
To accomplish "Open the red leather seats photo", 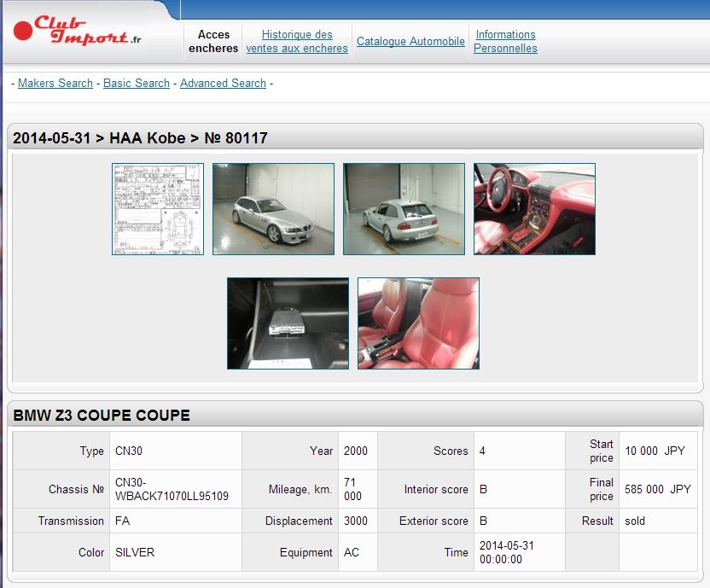I will pos(418,323).
